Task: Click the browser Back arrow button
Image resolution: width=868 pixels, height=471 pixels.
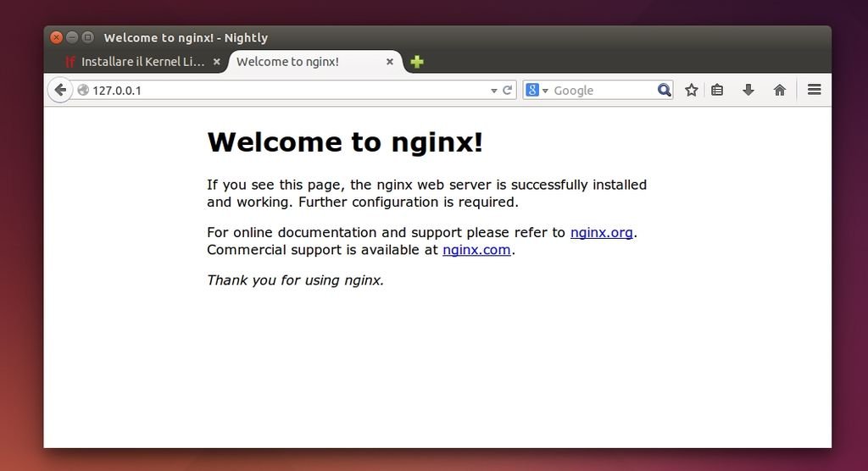Action: [x=60, y=90]
